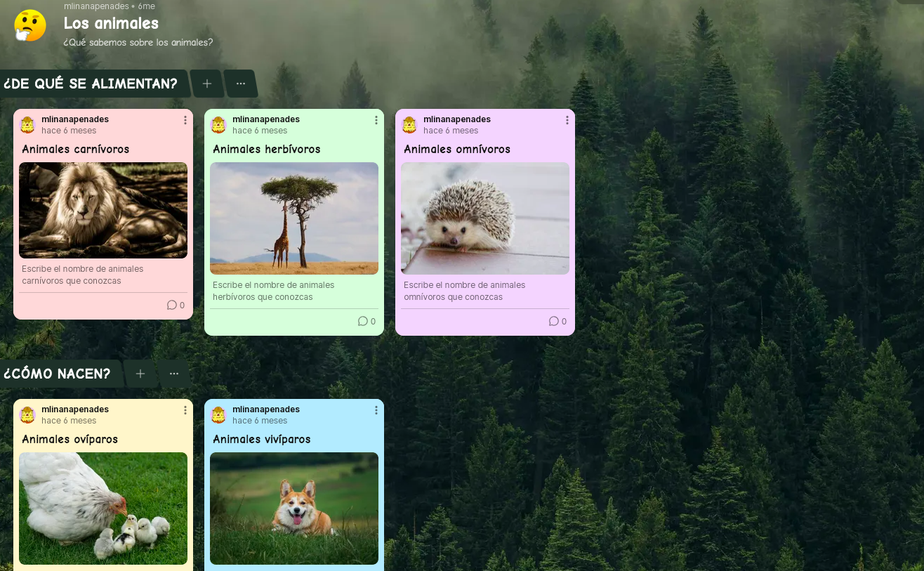Viewport: 924px width, 571px height.
Task: Add a post to ¿De qué se alimentan? section
Action: pyautogui.click(x=207, y=84)
